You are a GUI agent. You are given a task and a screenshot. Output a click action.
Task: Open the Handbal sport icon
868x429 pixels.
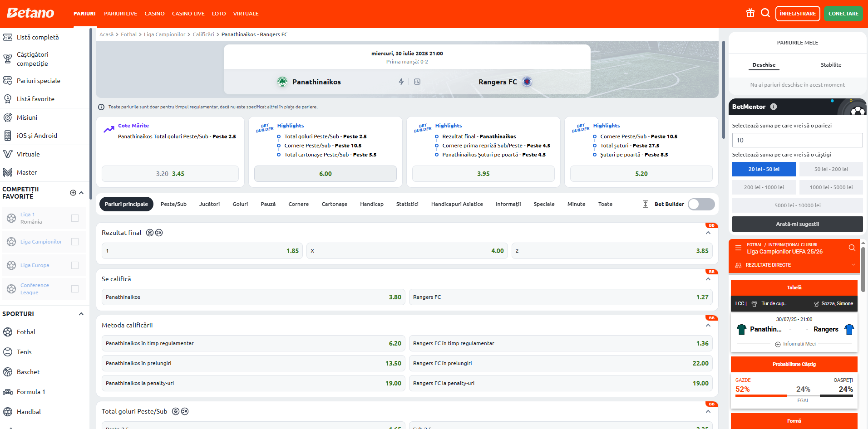point(8,412)
